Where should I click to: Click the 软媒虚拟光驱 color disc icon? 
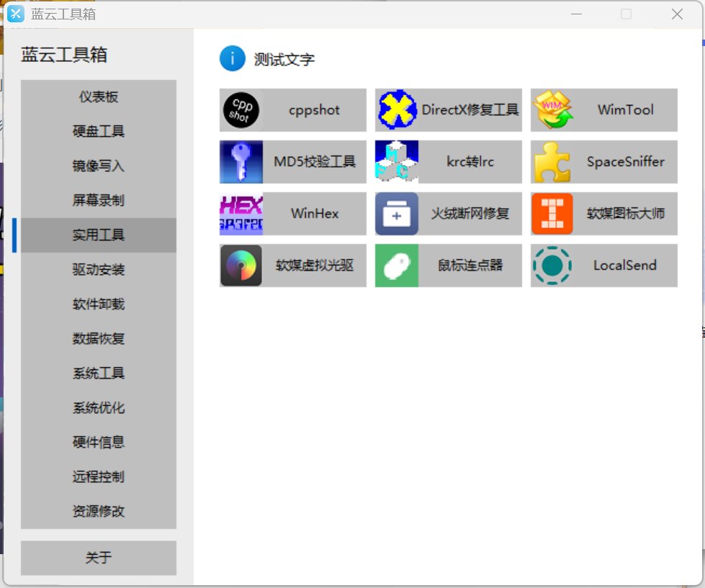(x=241, y=266)
